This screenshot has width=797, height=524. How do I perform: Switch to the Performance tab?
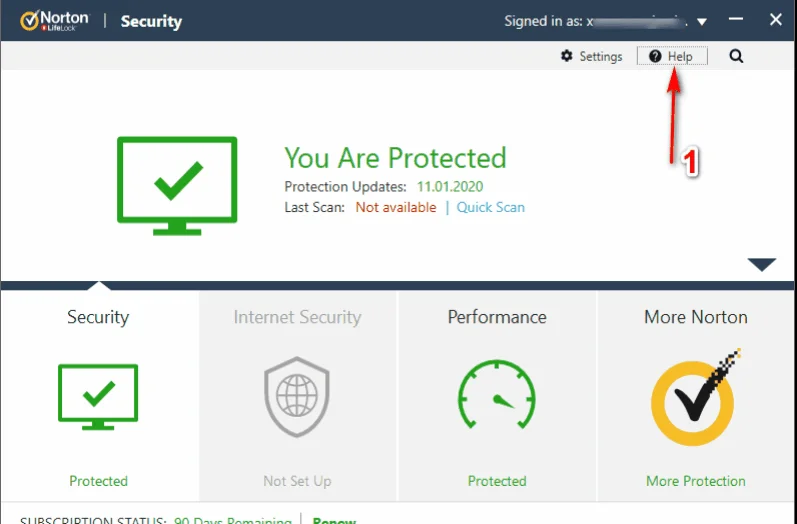(x=497, y=317)
